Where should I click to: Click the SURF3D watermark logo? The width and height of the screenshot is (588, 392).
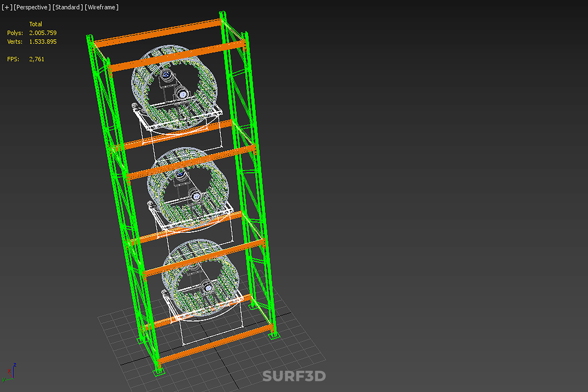294,376
